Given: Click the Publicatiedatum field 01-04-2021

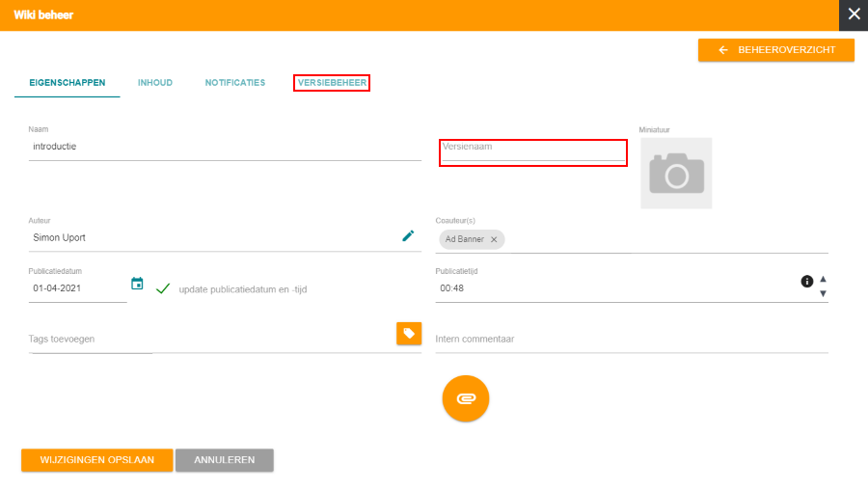Looking at the screenshot, I should (x=77, y=288).
